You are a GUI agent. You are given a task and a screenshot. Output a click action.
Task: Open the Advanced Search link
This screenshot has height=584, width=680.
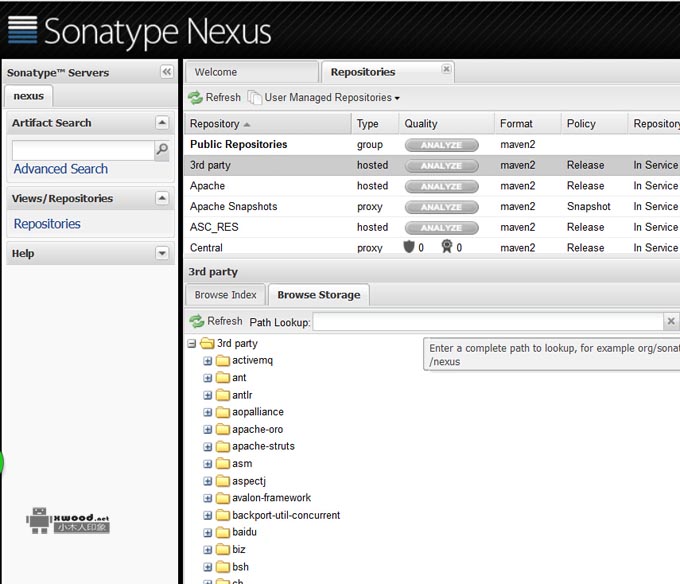click(x=61, y=169)
